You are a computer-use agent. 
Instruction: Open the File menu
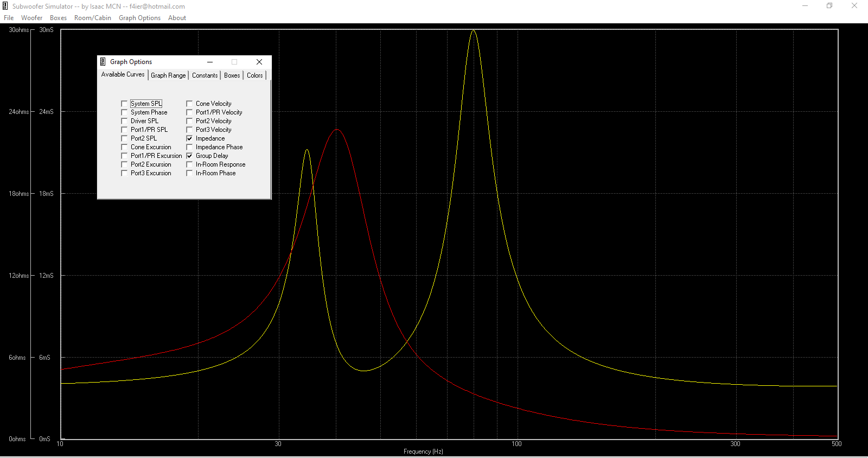[x=9, y=18]
